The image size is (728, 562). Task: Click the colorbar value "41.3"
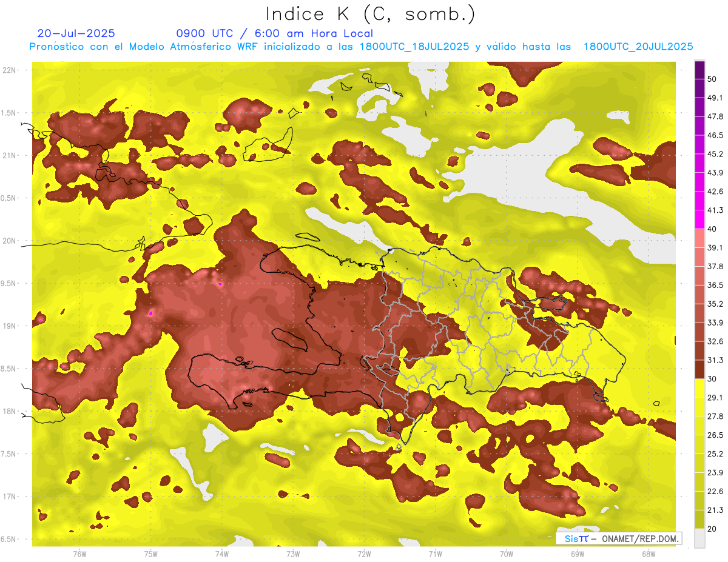(x=715, y=210)
